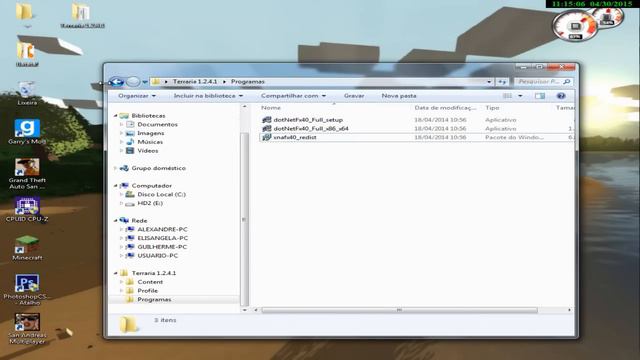Select the HD2 (E:) drive
Screen dimensions: 640x360
(x=150, y=203)
